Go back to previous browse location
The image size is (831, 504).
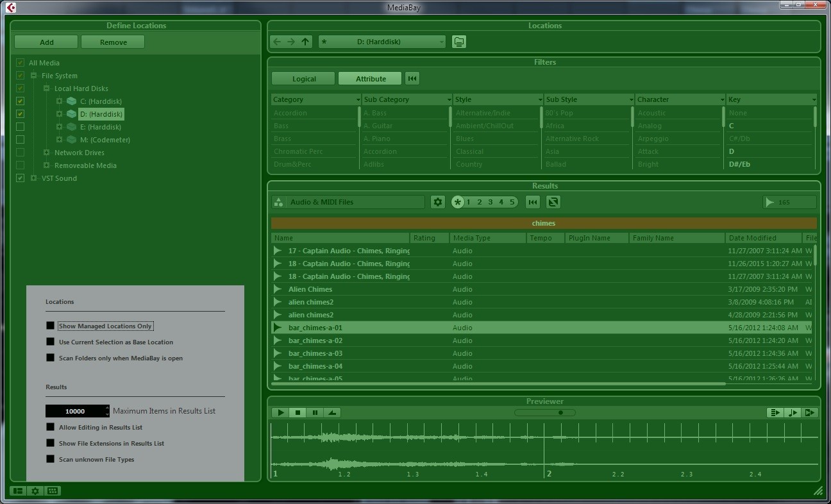click(x=277, y=42)
